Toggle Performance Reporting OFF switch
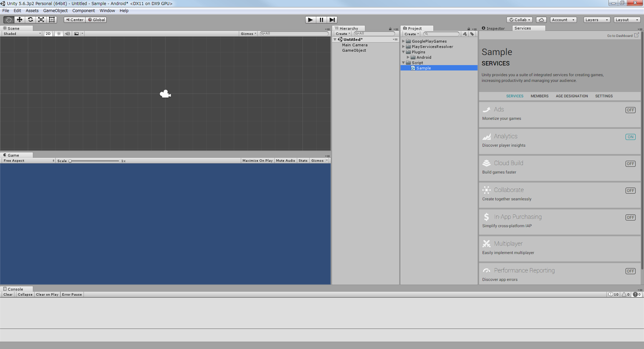The image size is (644, 349). pyautogui.click(x=631, y=271)
